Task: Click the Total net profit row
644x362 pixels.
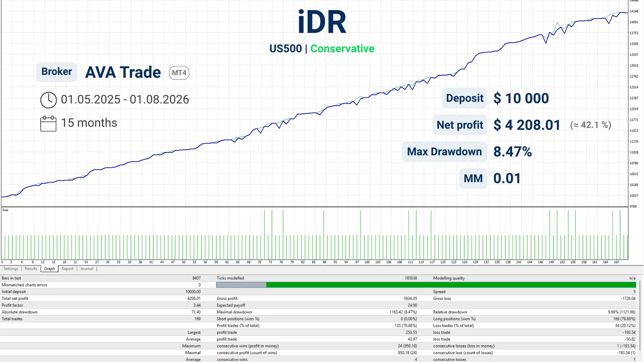Action: (101, 299)
